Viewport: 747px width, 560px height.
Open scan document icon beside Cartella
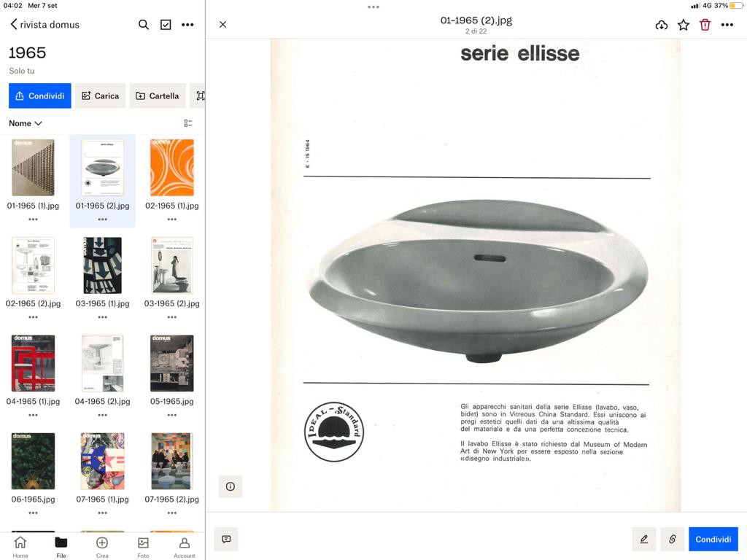point(200,96)
